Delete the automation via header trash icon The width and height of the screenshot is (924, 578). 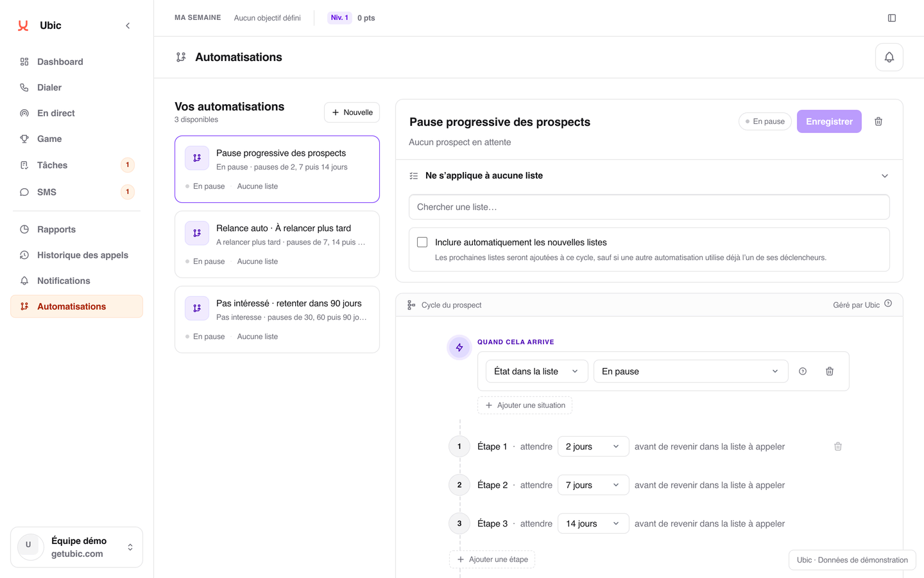tap(878, 121)
